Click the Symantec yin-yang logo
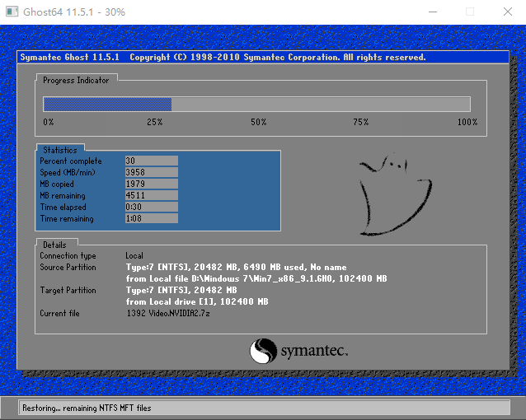 tap(263, 351)
